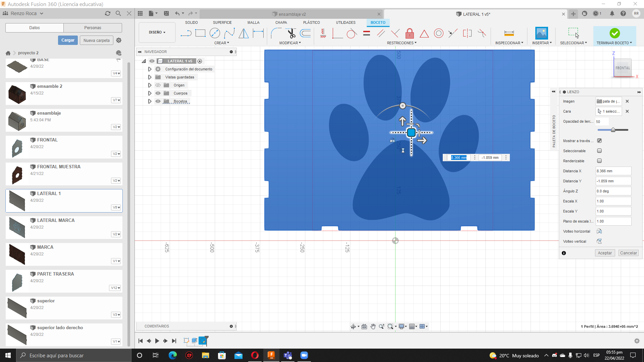This screenshot has height=362, width=644.
Task: Select the Fillet tool
Action: [x=276, y=33]
